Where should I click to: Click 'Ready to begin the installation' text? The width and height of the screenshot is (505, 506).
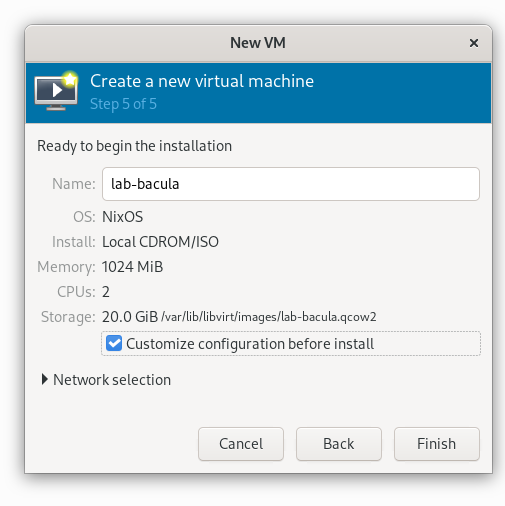[134, 146]
